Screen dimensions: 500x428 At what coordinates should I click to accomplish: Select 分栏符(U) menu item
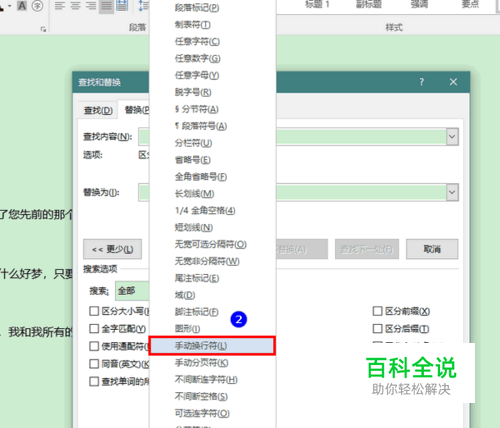(212, 143)
